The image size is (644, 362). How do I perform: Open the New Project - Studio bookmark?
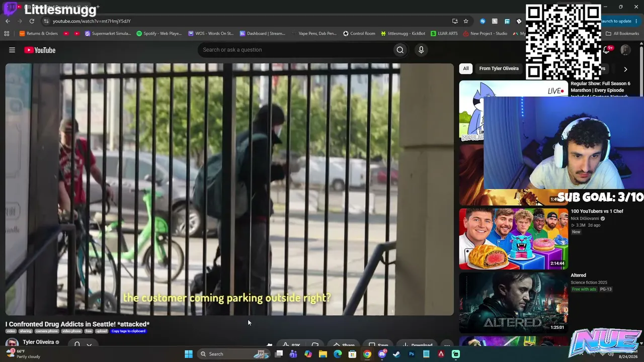coord(485,34)
